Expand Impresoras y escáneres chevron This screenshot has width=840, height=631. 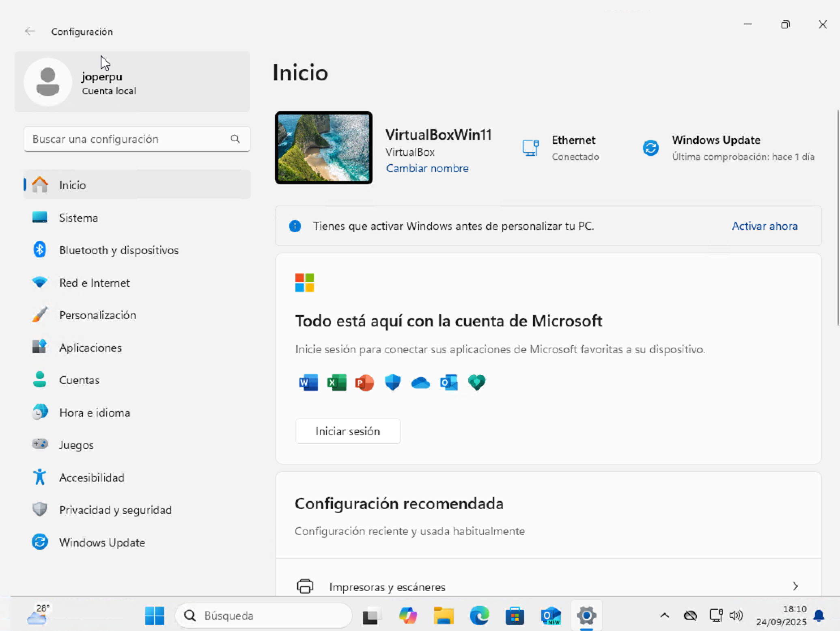tap(795, 586)
